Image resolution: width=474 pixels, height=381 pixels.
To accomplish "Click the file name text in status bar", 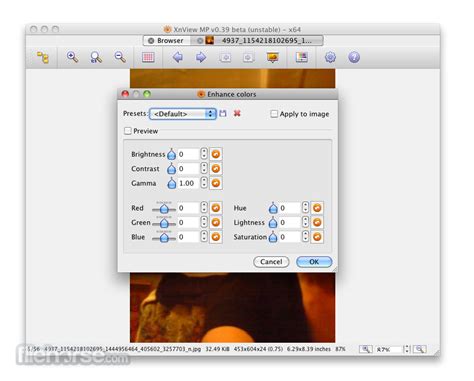I will (x=123, y=349).
